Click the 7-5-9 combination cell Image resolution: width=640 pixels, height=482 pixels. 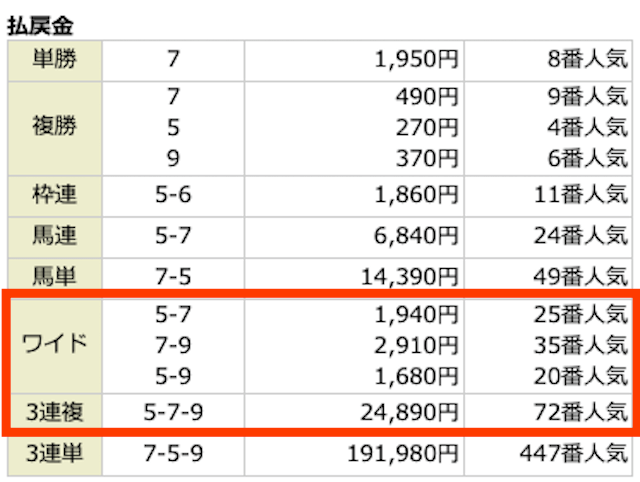pos(173,454)
